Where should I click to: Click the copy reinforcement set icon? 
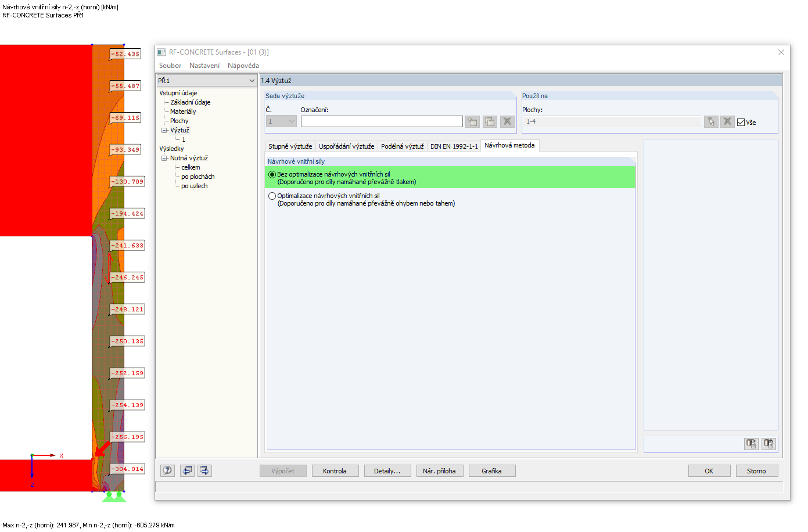[490, 121]
